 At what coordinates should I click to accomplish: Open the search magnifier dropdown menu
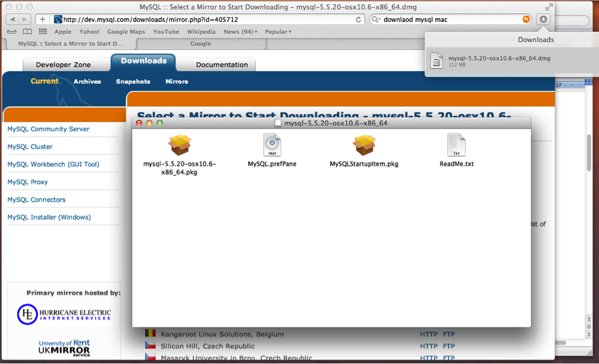point(377,19)
